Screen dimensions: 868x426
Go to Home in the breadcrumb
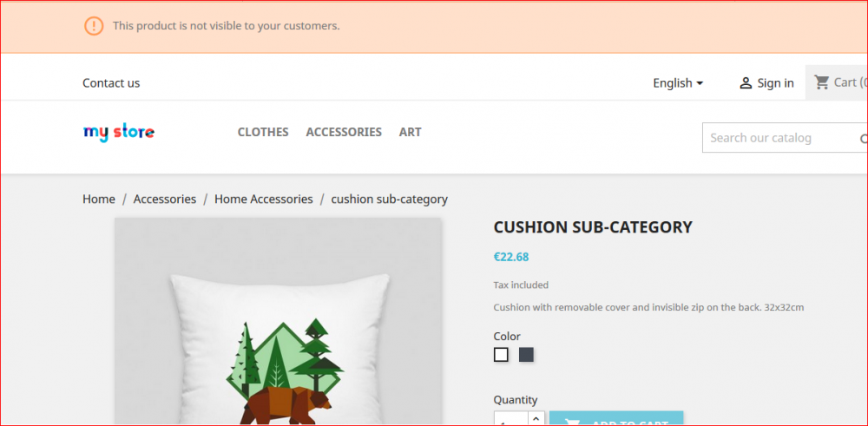(x=99, y=200)
